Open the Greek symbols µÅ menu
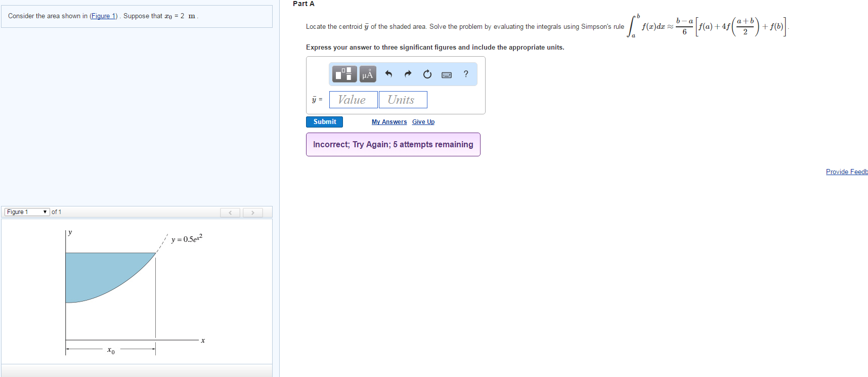The image size is (868, 377). point(368,74)
